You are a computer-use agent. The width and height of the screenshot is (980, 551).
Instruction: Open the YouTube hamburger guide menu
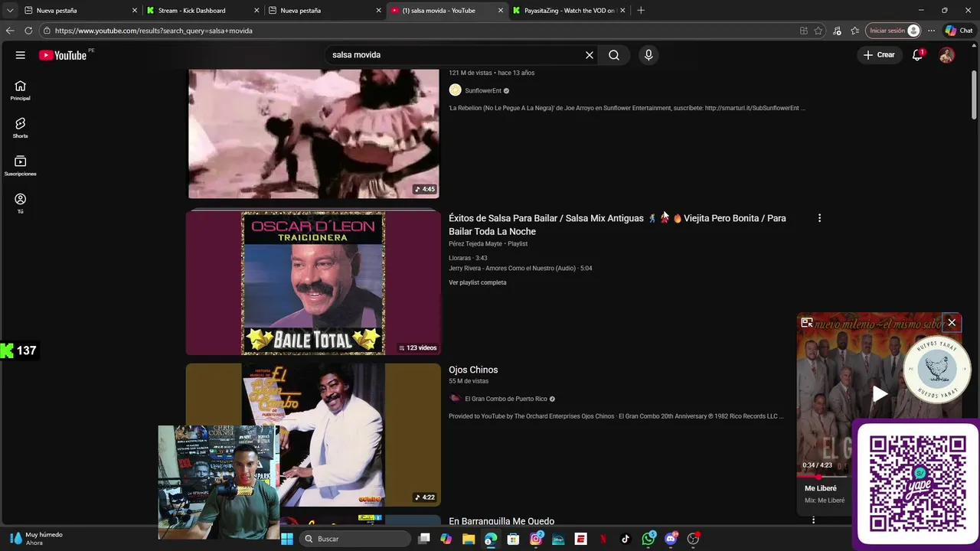click(21, 55)
